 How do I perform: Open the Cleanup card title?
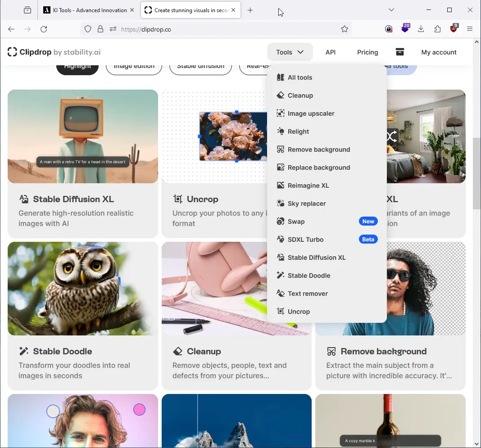tap(204, 351)
